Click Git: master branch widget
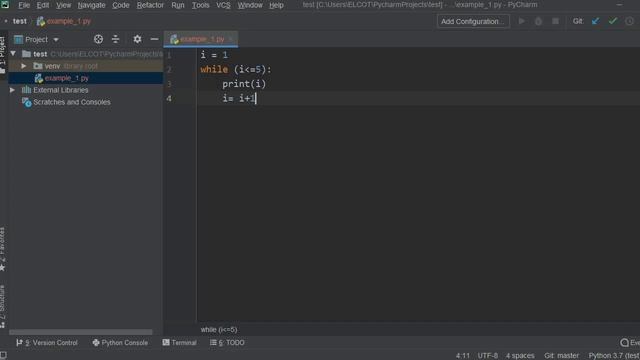This screenshot has width=640, height=360. coord(561,356)
